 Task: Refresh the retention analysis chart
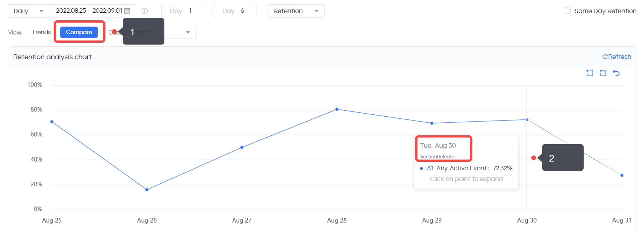click(x=617, y=57)
